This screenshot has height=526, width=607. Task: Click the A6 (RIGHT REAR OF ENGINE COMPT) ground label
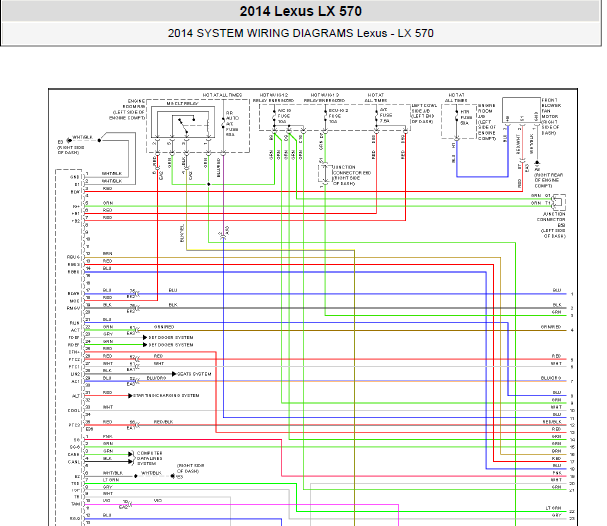549,178
